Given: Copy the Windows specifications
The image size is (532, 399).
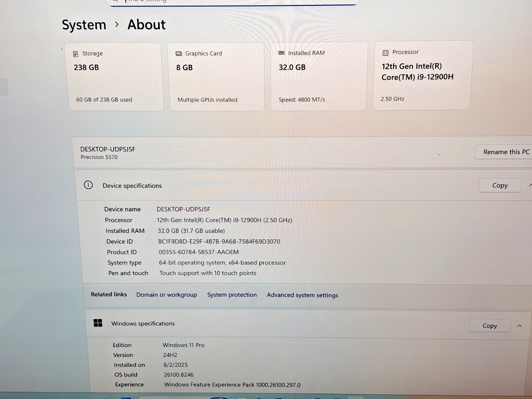Looking at the screenshot, I should click(489, 326).
